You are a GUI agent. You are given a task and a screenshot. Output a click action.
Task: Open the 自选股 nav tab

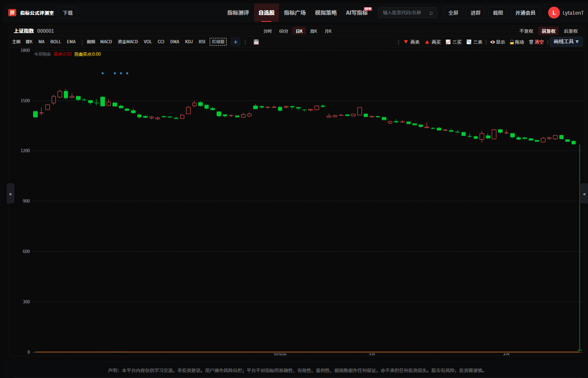pos(267,13)
